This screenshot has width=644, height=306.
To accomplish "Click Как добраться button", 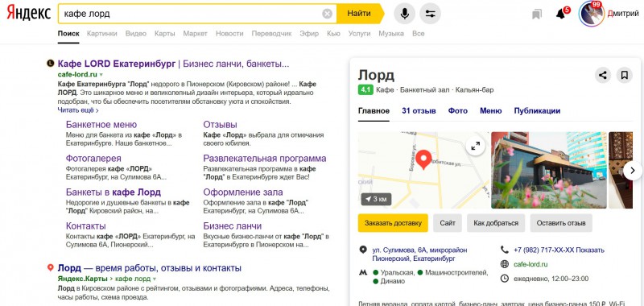I will pos(496,223).
